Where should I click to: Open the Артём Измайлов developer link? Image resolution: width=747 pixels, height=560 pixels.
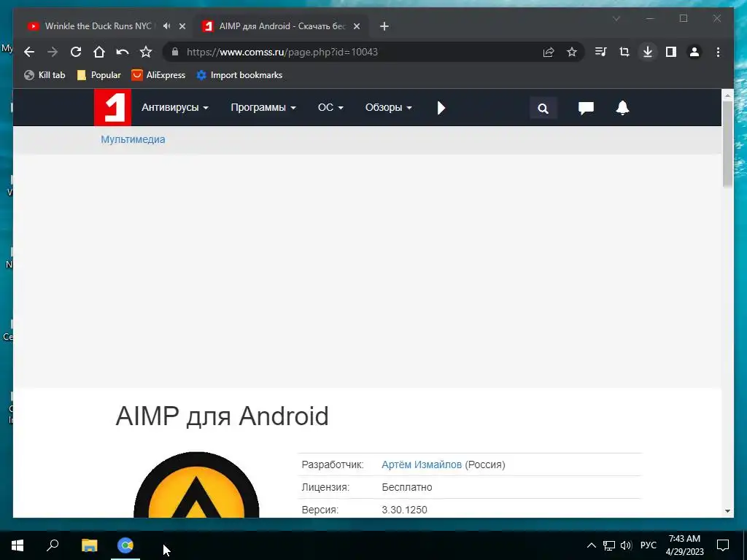coord(422,464)
